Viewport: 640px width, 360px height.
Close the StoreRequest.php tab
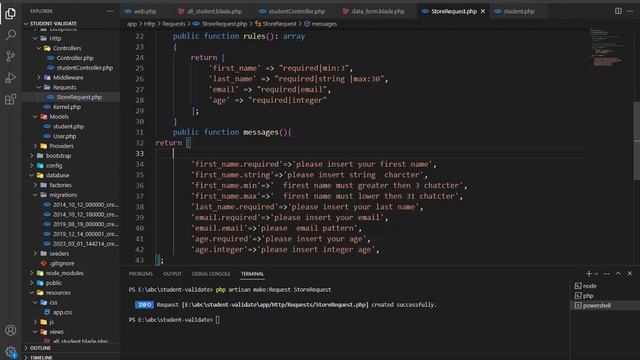click(x=483, y=11)
